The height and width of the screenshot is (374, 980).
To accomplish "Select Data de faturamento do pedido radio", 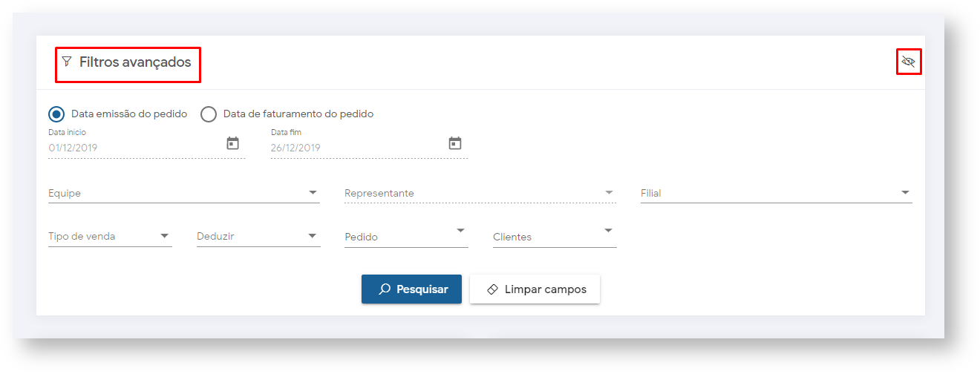I will click(209, 114).
